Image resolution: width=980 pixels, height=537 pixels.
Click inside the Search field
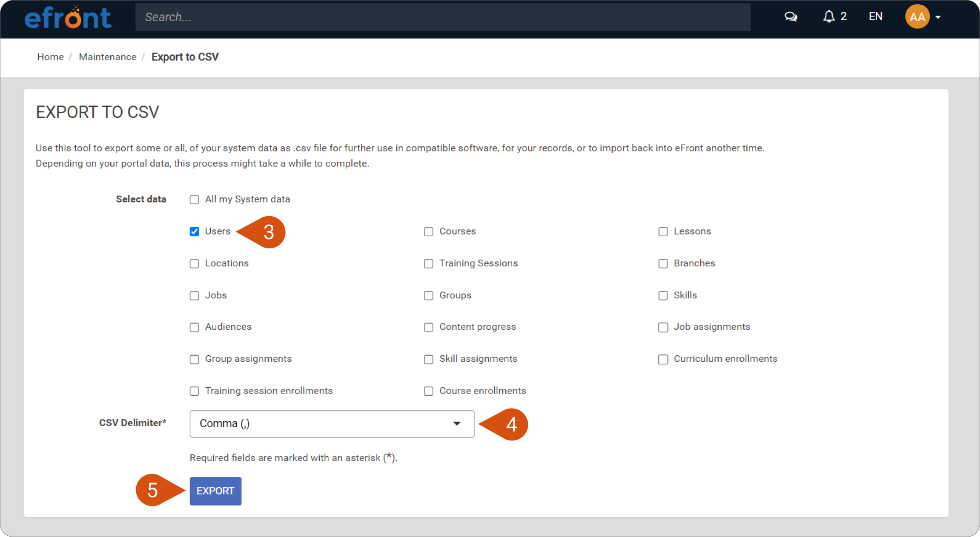click(x=443, y=17)
